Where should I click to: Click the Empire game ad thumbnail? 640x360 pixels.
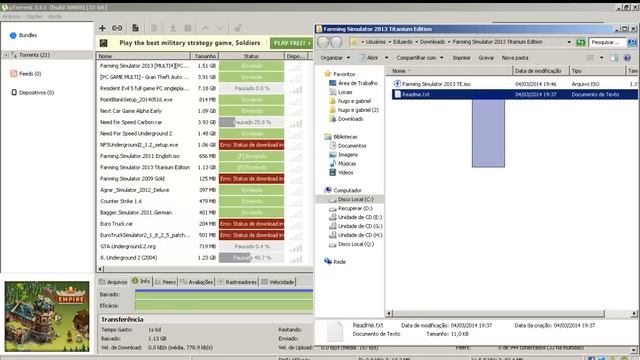click(47, 316)
